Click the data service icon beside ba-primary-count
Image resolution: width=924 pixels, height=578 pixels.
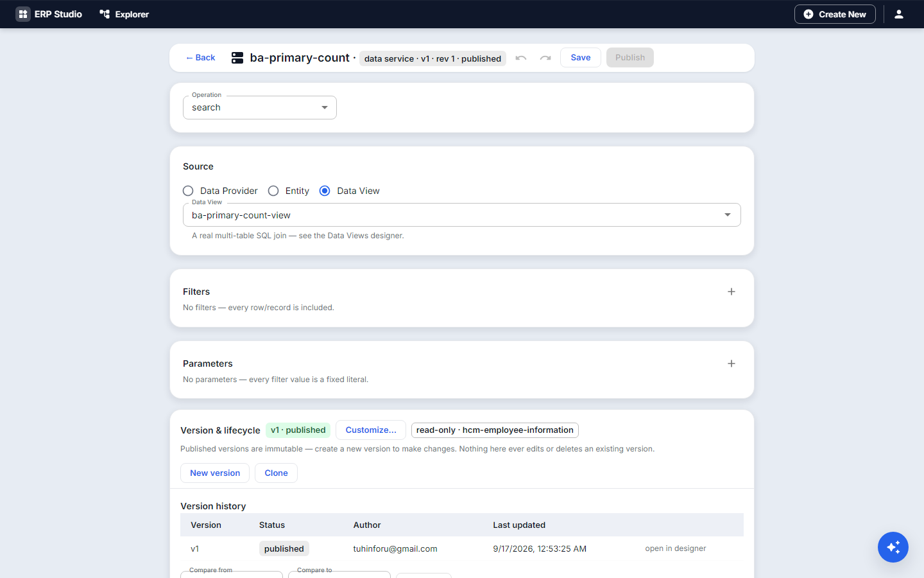click(237, 58)
